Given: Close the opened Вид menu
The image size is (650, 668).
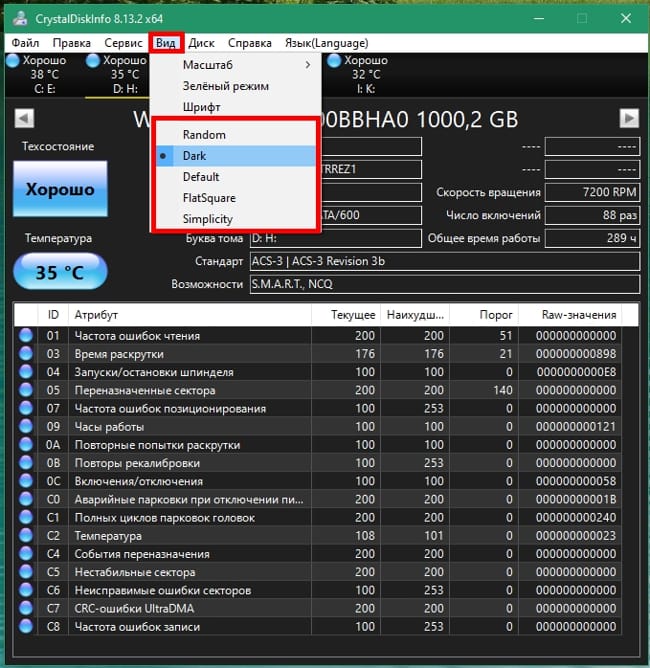Looking at the screenshot, I should (166, 43).
